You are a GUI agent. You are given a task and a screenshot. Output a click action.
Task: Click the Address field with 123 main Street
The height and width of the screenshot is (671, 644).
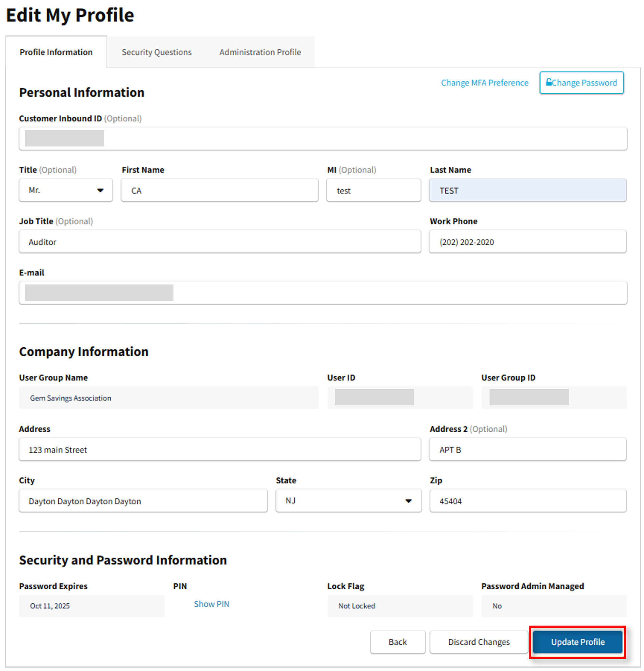219,449
